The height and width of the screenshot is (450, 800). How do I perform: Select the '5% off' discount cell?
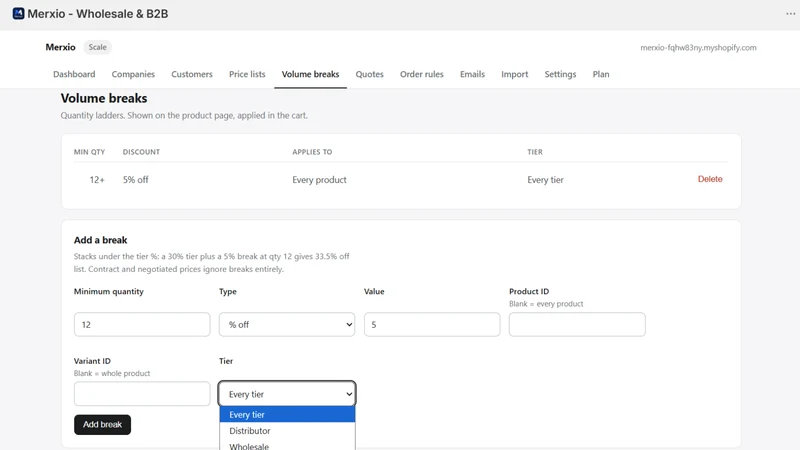[x=136, y=180]
